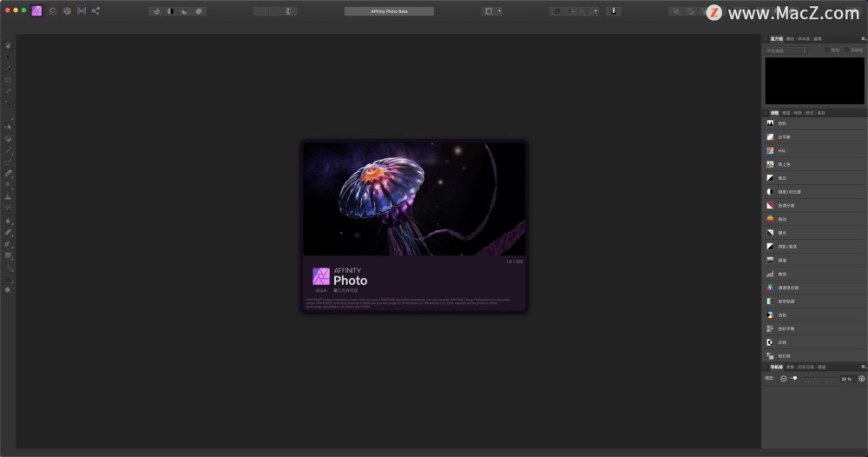Click the 25% zoom value field

(x=846, y=379)
